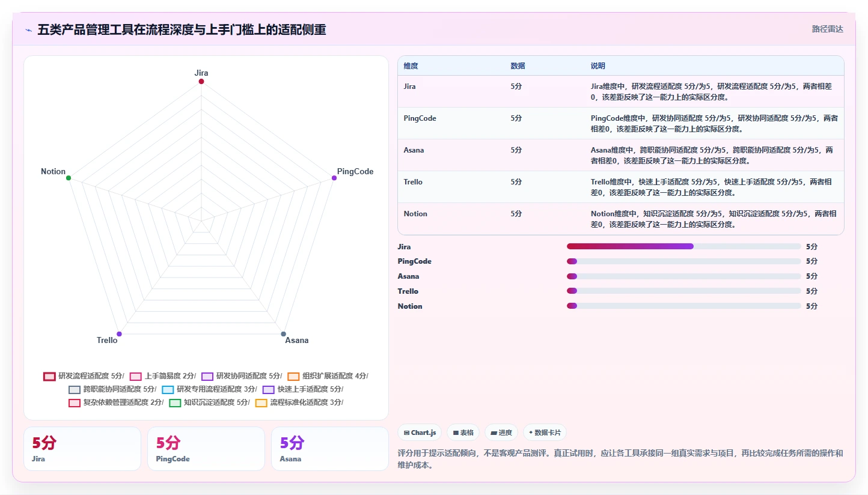The width and height of the screenshot is (868, 495).
Task: Toggle the 知识沉淀适配度 5分 legend series
Action: 209,402
